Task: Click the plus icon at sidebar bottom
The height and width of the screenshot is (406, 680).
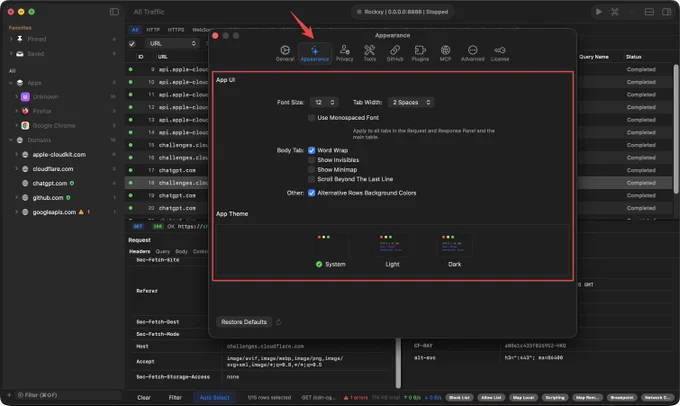Action: [x=9, y=395]
